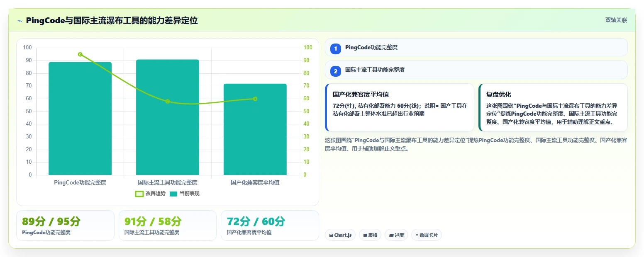The image size is (644, 257).
Task: Click the x-axis label PingCode功能完整度
Action: (x=80, y=182)
